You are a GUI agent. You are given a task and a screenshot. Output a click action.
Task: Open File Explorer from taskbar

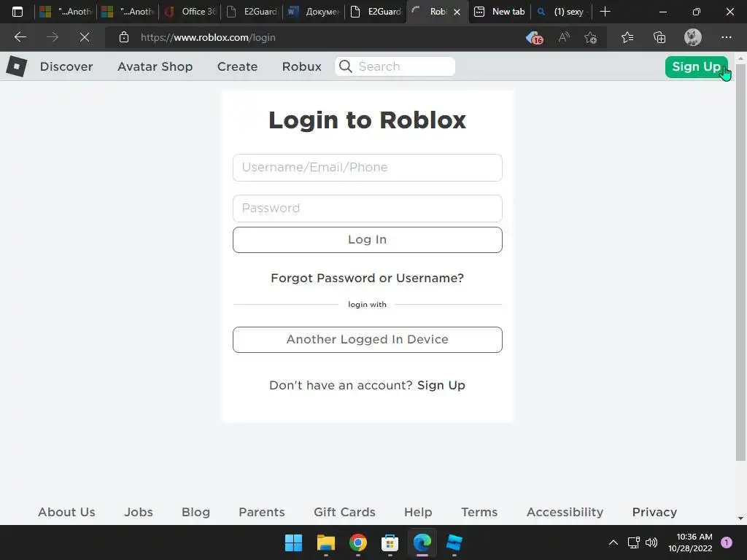[x=326, y=542]
